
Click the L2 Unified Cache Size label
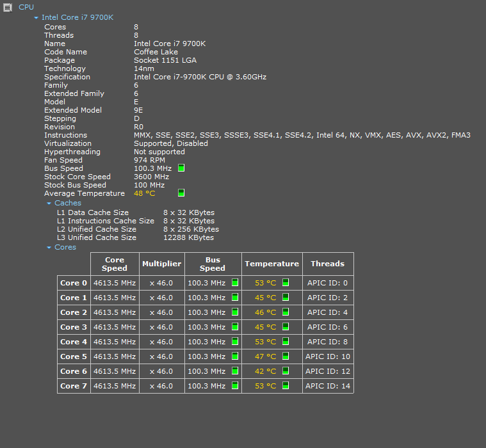(x=97, y=229)
